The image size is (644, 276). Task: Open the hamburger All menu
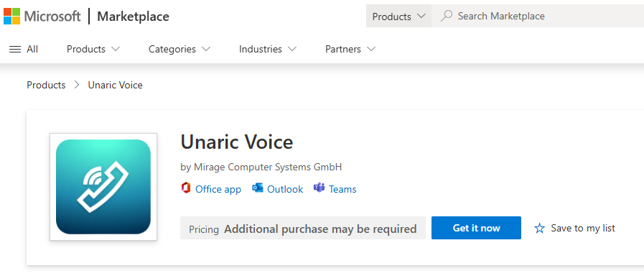tap(24, 50)
